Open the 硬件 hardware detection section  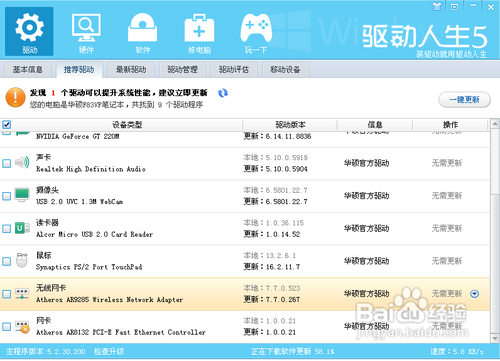86,33
